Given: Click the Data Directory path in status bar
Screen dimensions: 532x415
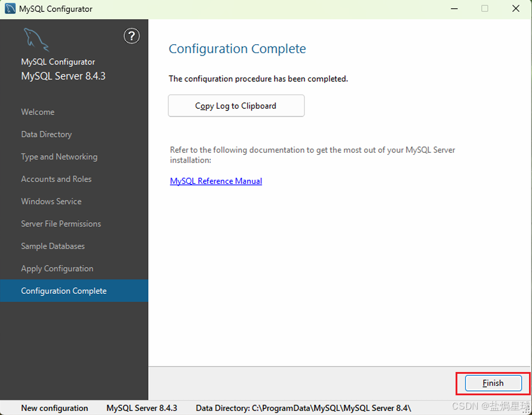Looking at the screenshot, I should click(303, 408).
